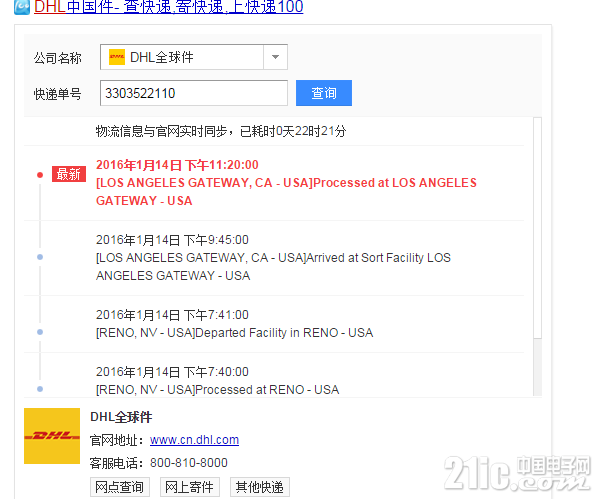Viewport: 598px width, 499px height.
Task: Click the 公司名称 label
Action: coord(58,58)
